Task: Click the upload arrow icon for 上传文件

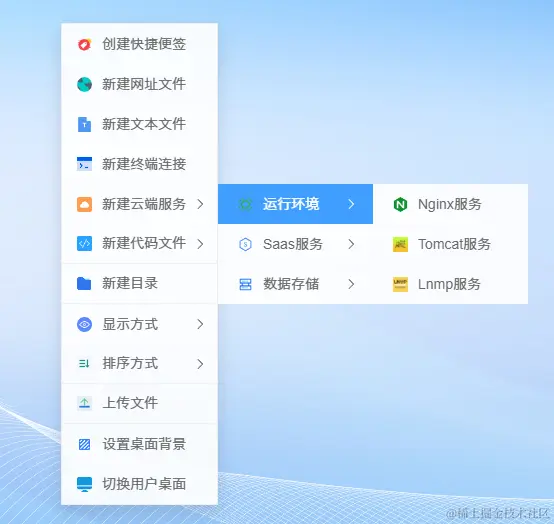Action: pyautogui.click(x=84, y=403)
